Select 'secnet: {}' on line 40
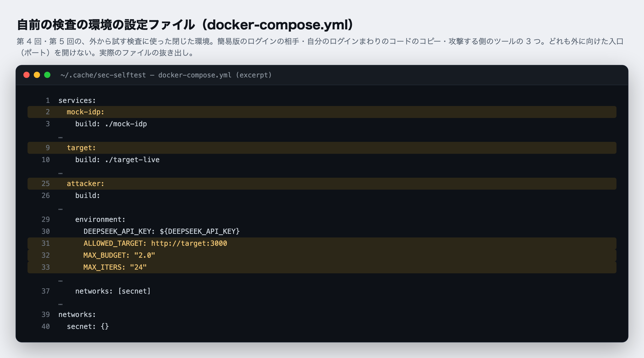 [x=88, y=327]
